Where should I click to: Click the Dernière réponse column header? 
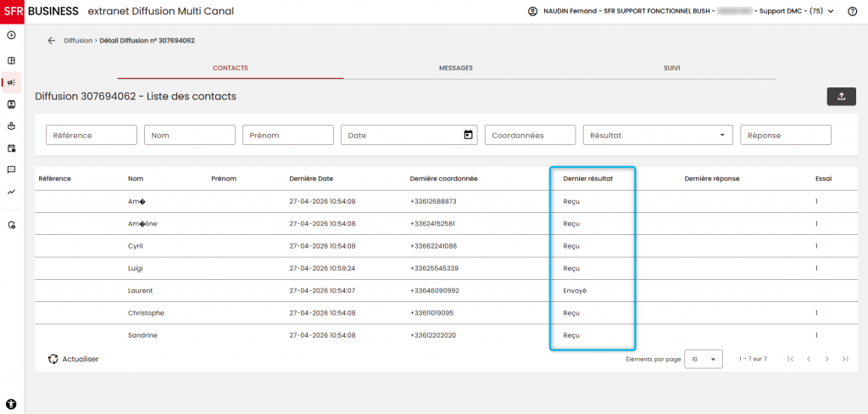point(712,178)
